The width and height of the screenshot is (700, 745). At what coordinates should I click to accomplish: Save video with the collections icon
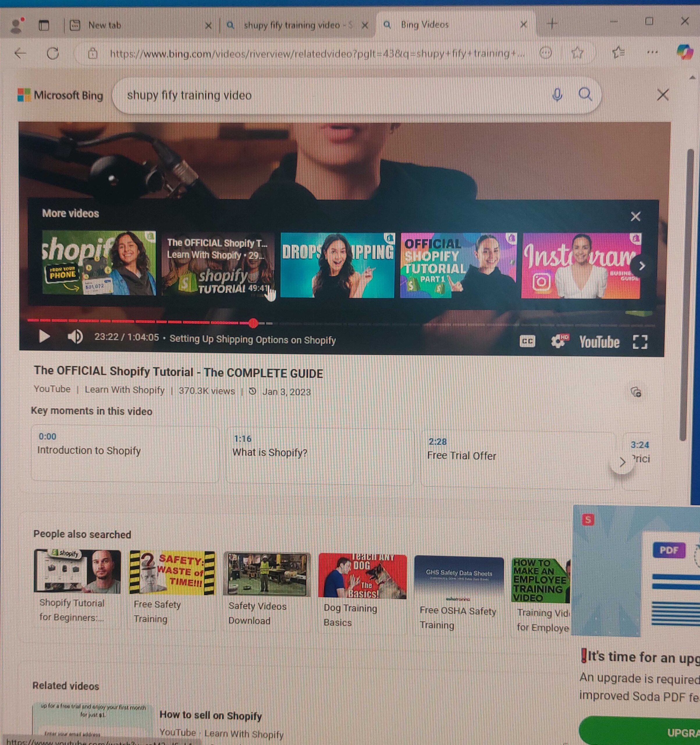point(636,392)
